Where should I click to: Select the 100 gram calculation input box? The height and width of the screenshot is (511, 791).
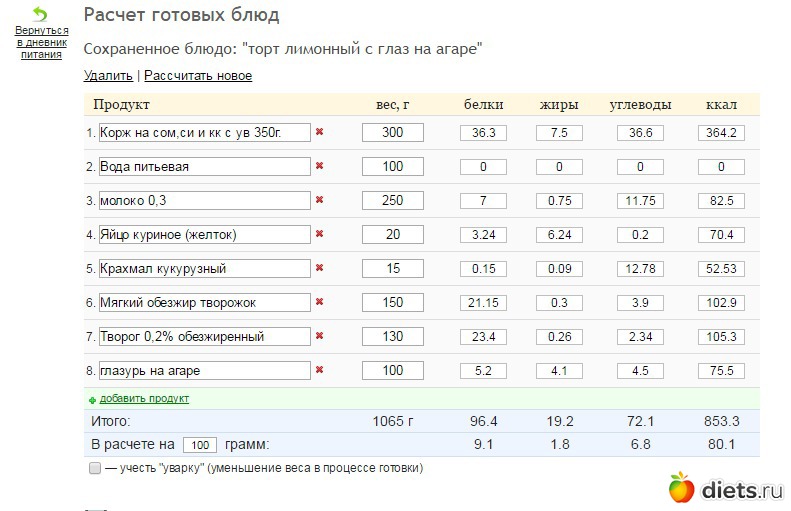point(200,445)
